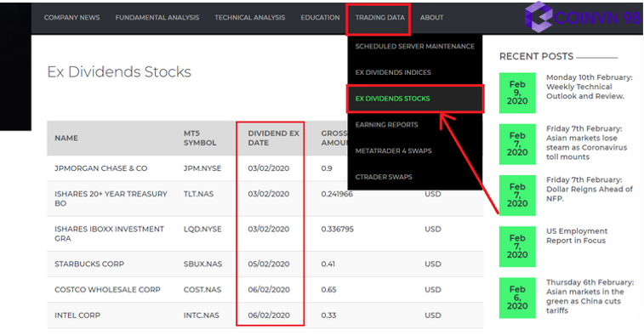
Task: Click gross amount 0.241966
Action: (x=337, y=194)
